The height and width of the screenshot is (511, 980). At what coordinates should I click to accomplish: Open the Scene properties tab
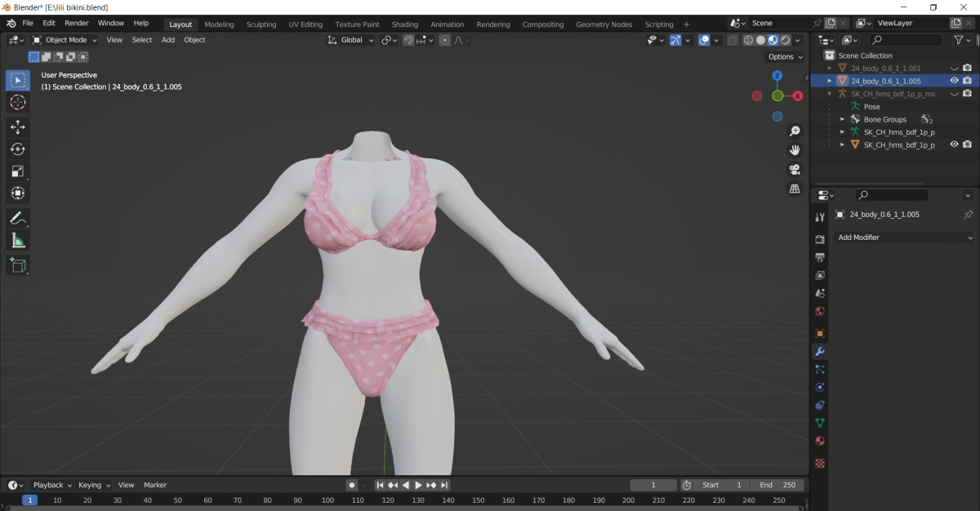[820, 293]
